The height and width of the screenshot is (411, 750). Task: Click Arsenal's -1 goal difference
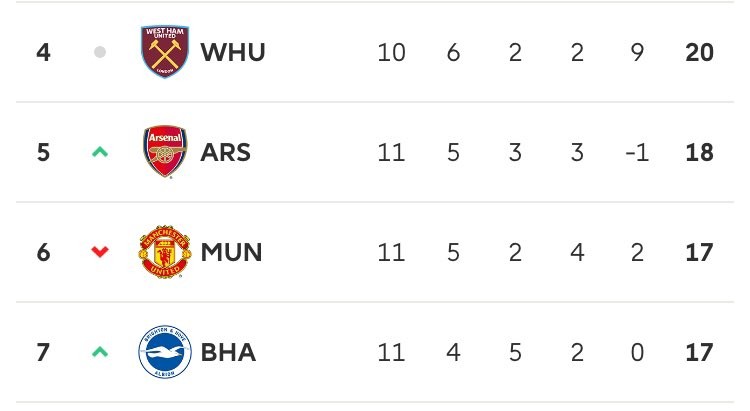[639, 152]
